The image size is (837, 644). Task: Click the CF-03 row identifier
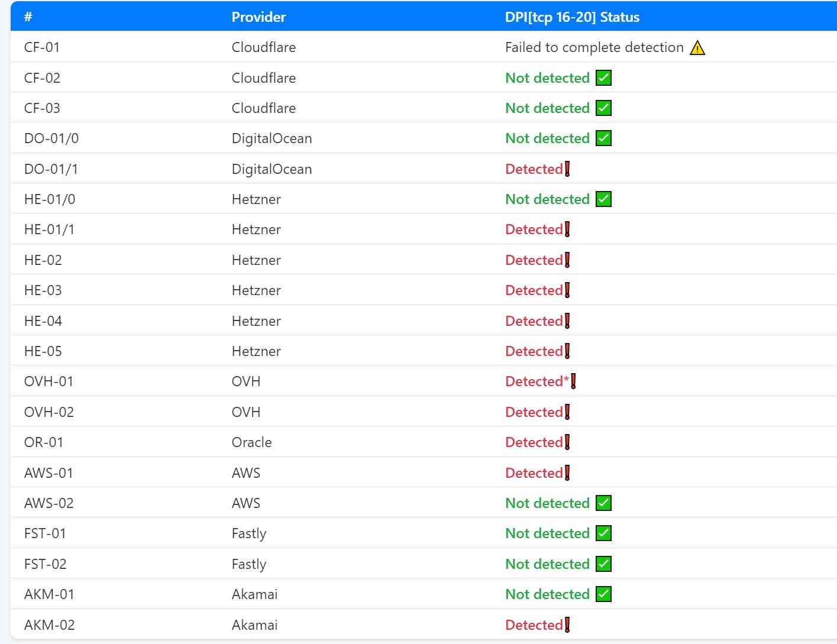click(42, 108)
